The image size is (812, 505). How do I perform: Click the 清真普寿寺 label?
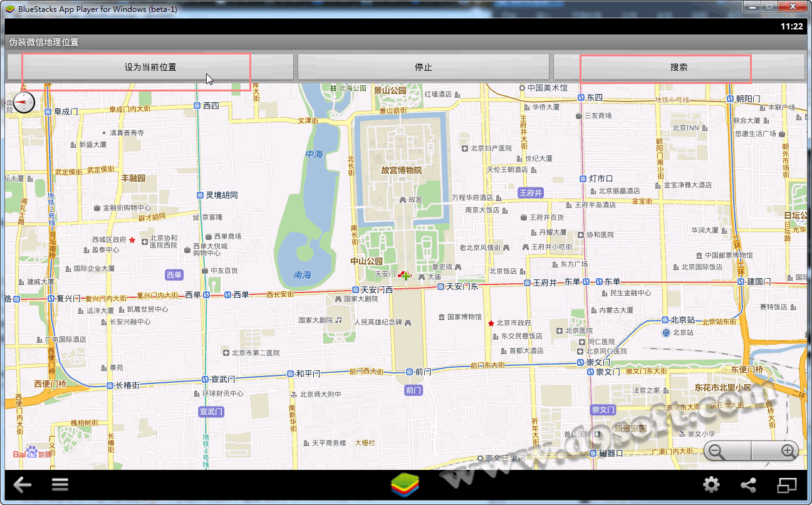(x=127, y=133)
